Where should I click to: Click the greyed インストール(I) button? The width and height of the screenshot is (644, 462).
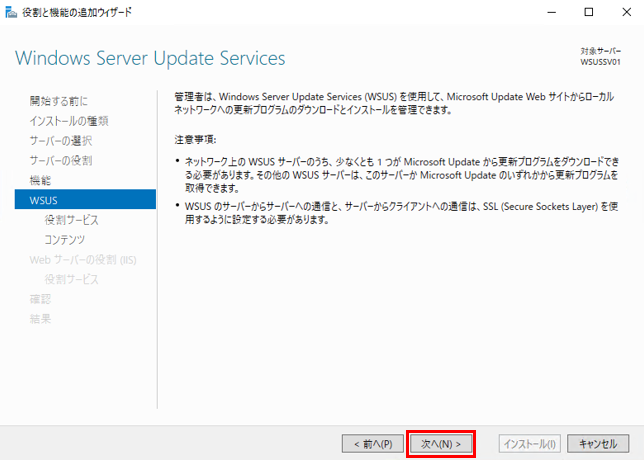pos(530,444)
